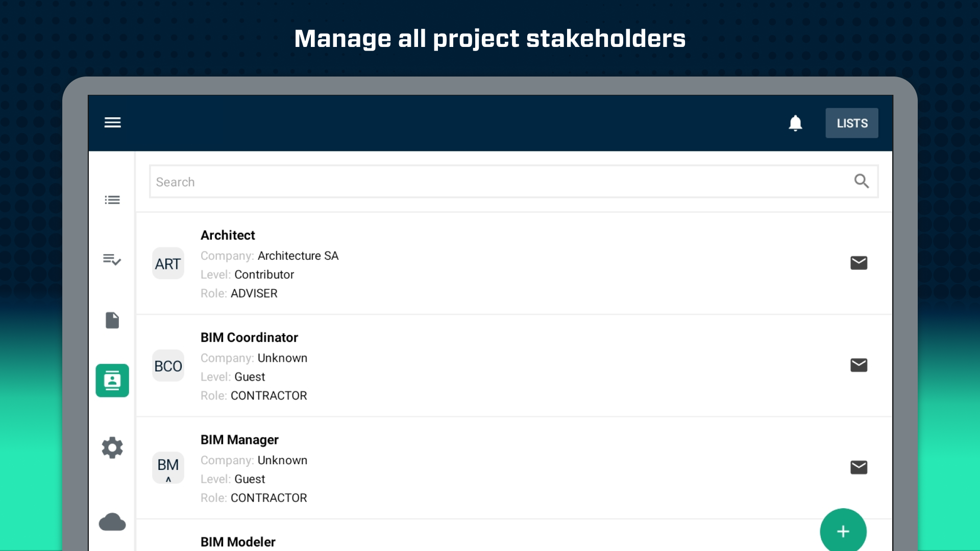The height and width of the screenshot is (551, 980).
Task: Click the ART avatar badge
Action: 168,263
